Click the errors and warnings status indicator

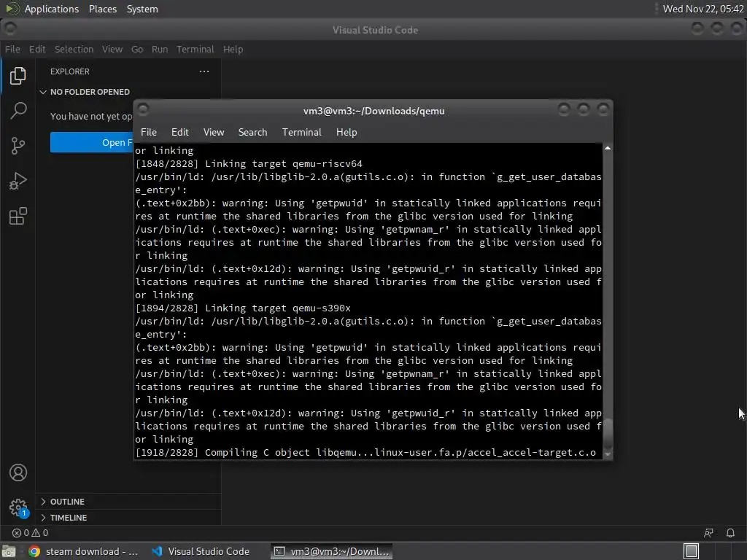click(30, 533)
